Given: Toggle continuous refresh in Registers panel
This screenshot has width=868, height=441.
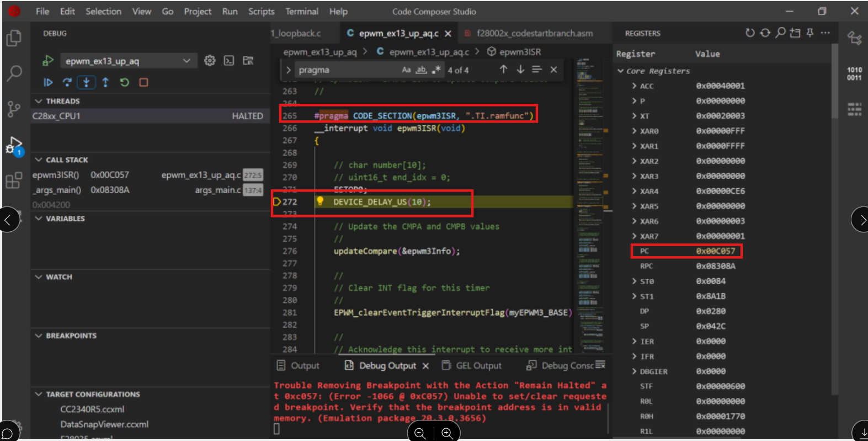Looking at the screenshot, I should (x=765, y=33).
